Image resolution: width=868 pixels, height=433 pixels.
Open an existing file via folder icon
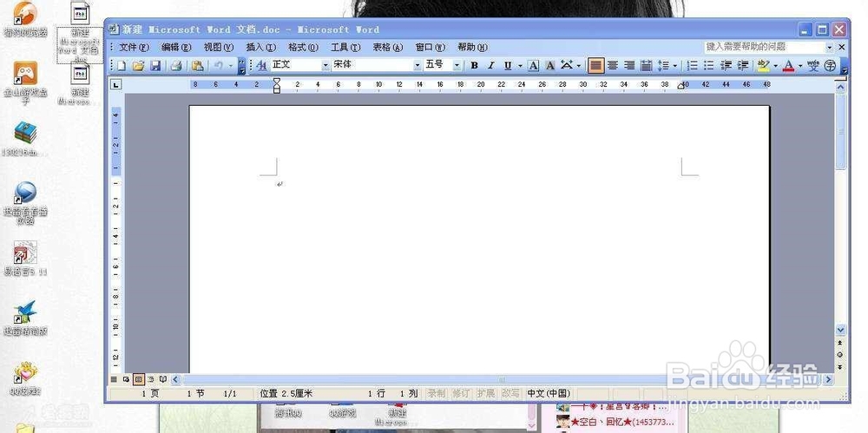pos(138,66)
